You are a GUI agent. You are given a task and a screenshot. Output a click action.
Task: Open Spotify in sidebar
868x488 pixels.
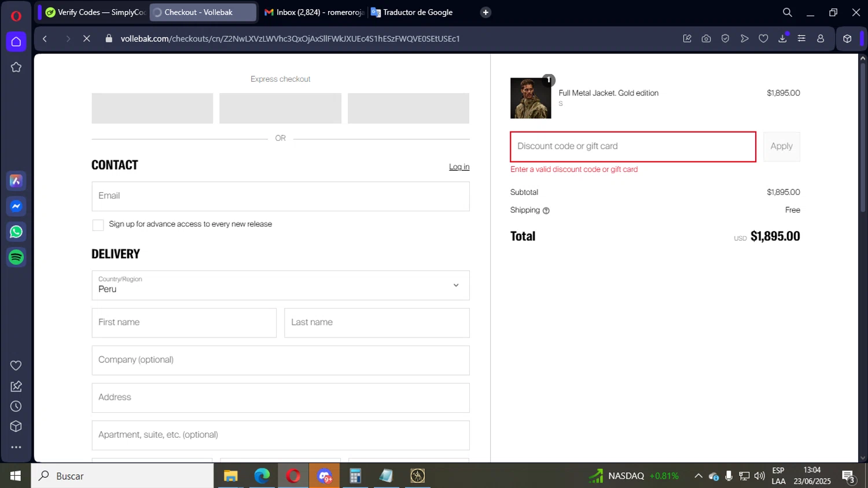(16, 257)
